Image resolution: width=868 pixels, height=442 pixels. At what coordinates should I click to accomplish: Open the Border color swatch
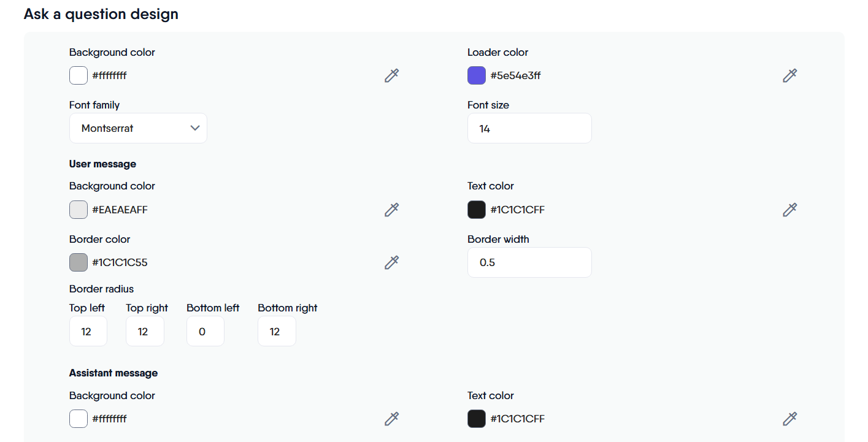click(79, 262)
